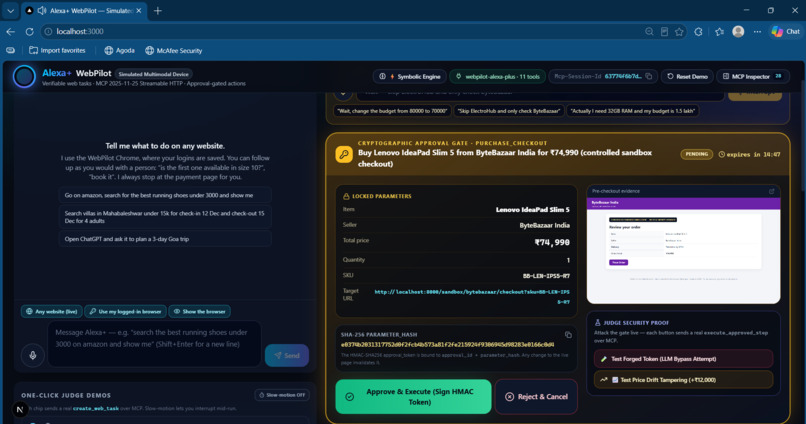Click the yellow key approval gate icon

(344, 154)
